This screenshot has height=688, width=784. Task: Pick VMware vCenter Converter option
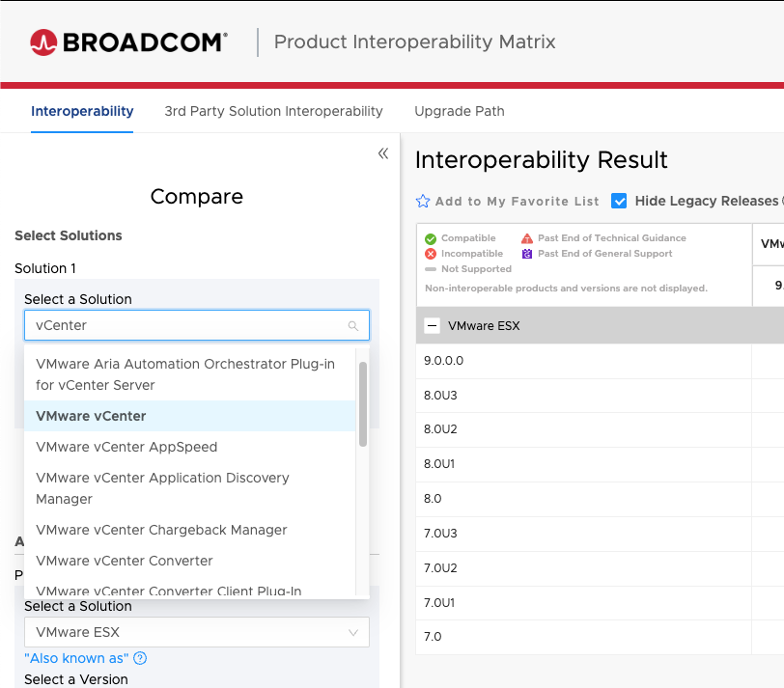coord(125,561)
